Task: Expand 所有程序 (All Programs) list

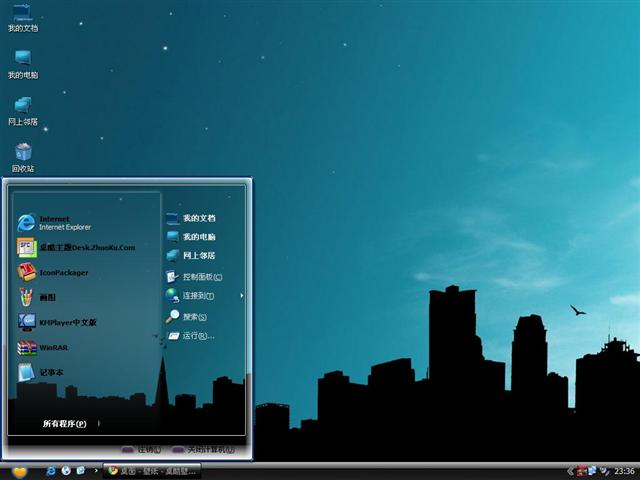Action: point(64,424)
